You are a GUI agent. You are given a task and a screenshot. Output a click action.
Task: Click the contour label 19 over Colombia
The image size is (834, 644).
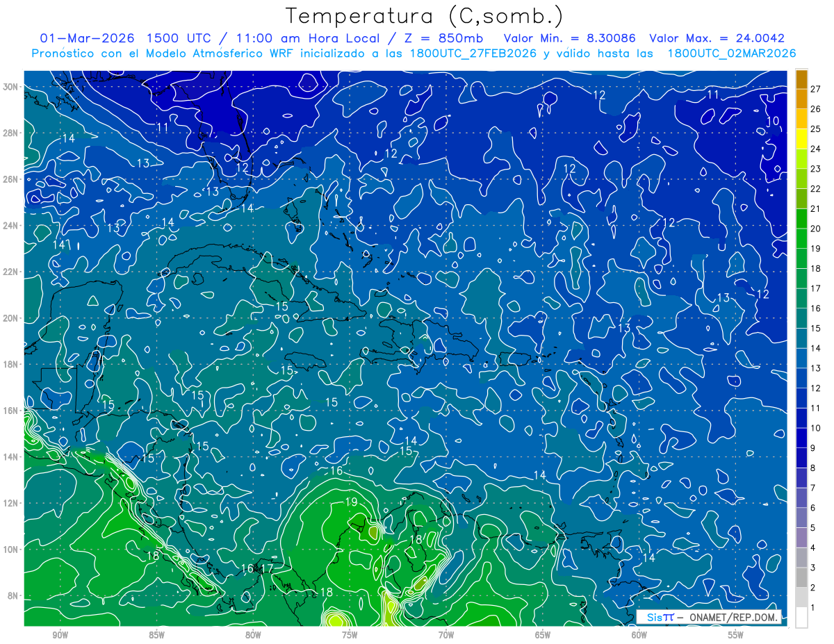click(351, 502)
